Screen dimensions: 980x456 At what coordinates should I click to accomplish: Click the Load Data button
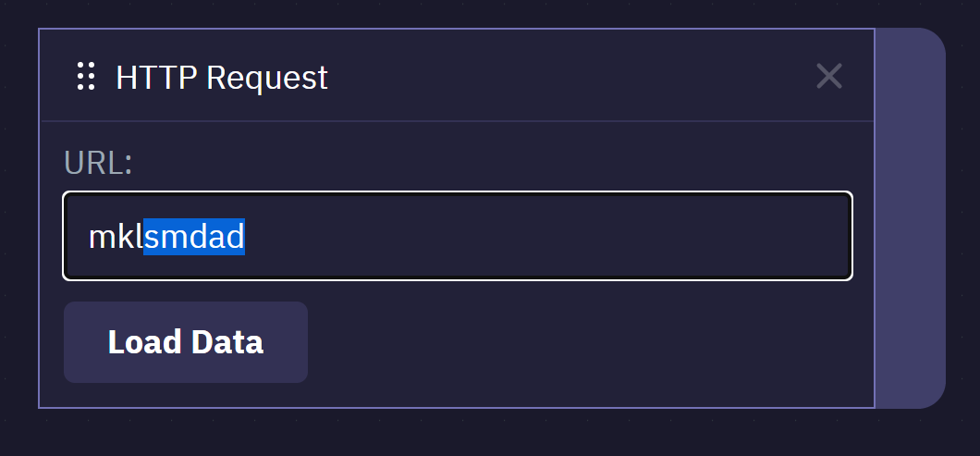pyautogui.click(x=186, y=342)
